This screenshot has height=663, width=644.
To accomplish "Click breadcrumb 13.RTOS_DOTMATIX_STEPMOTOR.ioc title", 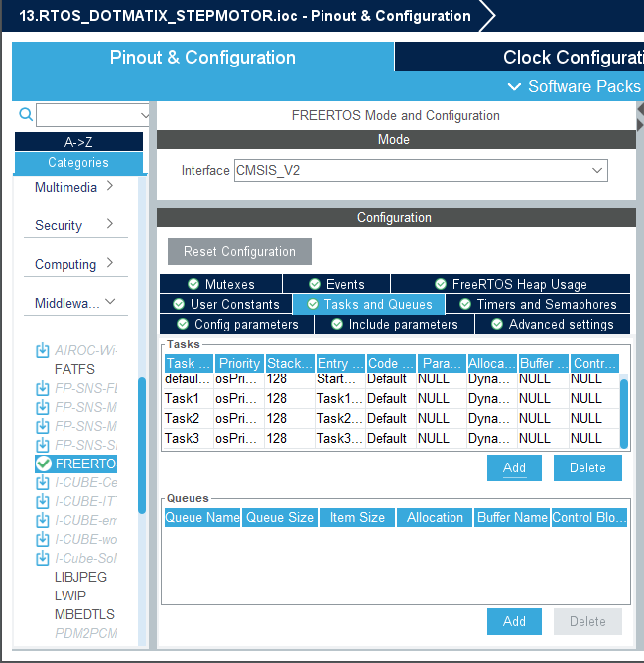I will click(245, 16).
